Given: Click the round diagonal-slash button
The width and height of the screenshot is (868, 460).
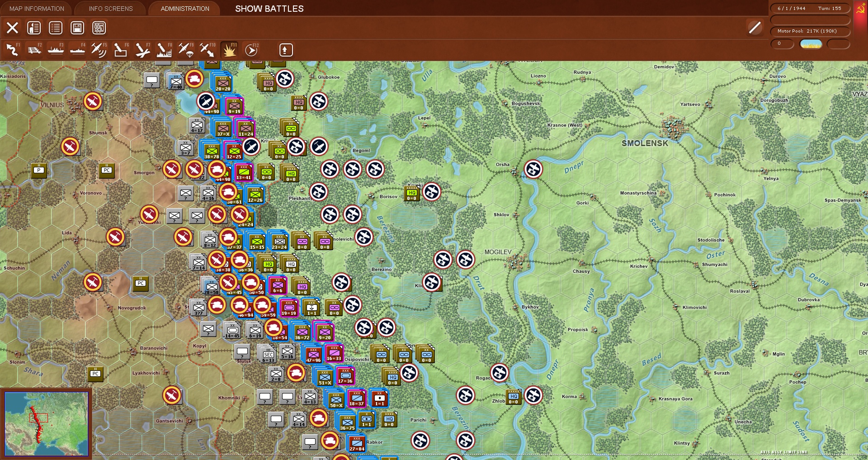Looking at the screenshot, I should 755,28.
